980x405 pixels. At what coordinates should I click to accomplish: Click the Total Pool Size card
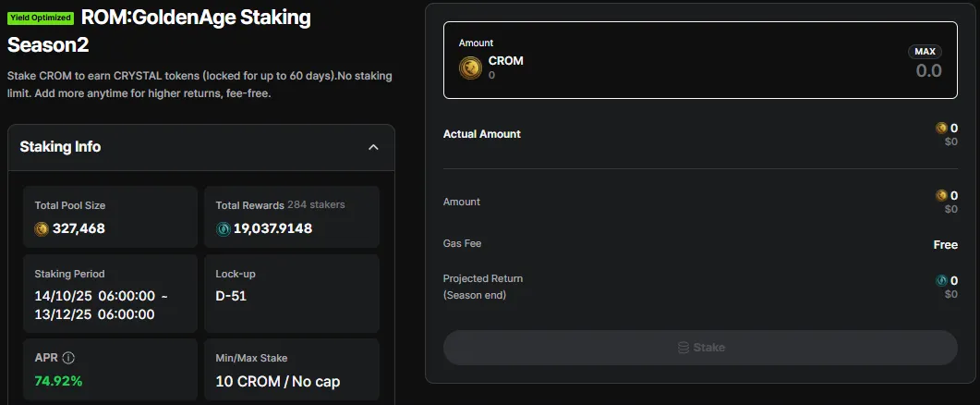tap(111, 217)
